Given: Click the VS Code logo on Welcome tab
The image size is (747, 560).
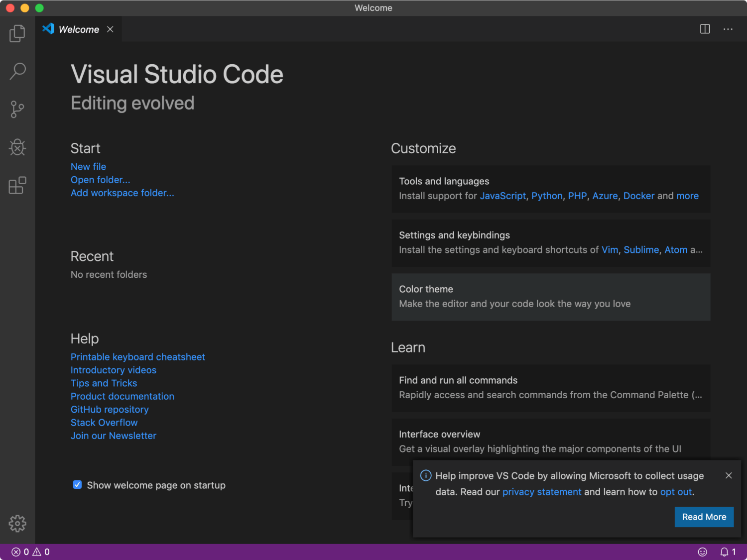Looking at the screenshot, I should point(48,28).
